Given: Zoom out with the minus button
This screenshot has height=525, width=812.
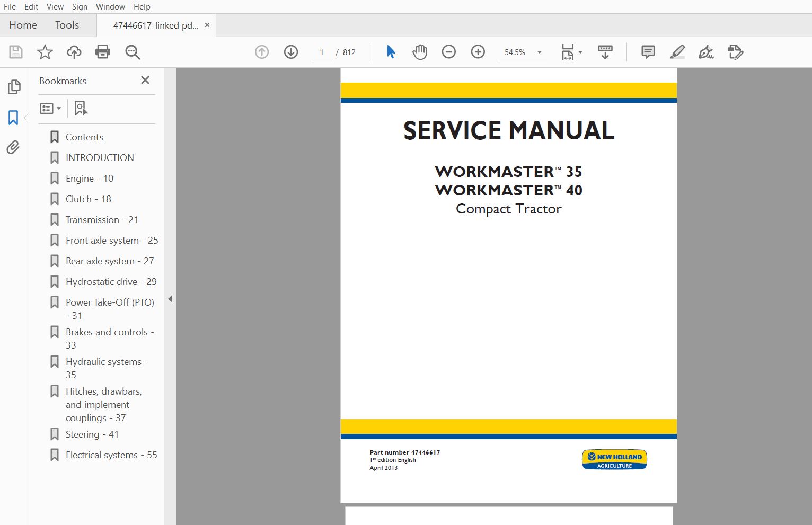Looking at the screenshot, I should (449, 52).
